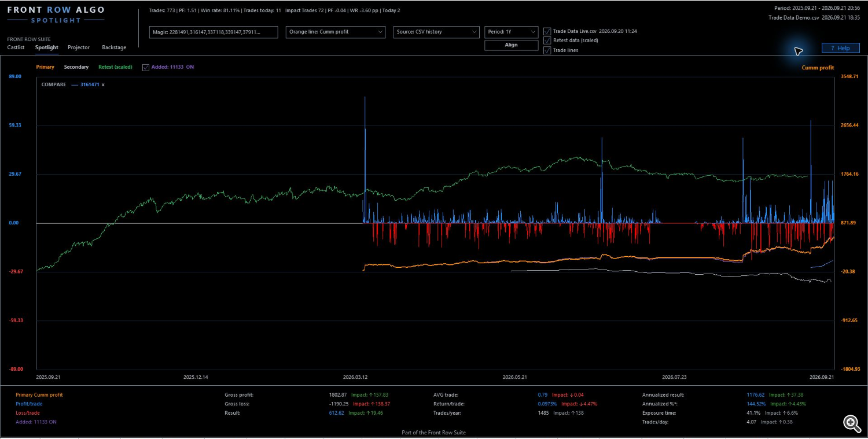Open the Castlist tab
The width and height of the screenshot is (868, 439).
point(16,47)
